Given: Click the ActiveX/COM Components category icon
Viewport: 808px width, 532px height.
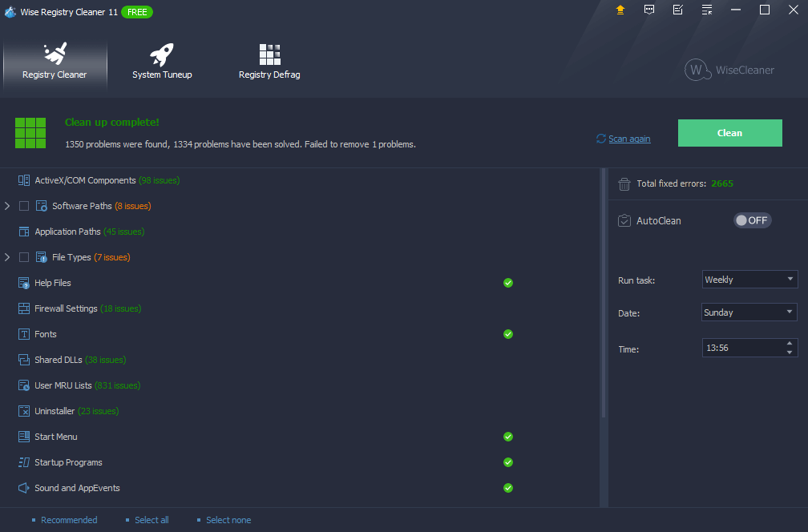Looking at the screenshot, I should pyautogui.click(x=24, y=180).
